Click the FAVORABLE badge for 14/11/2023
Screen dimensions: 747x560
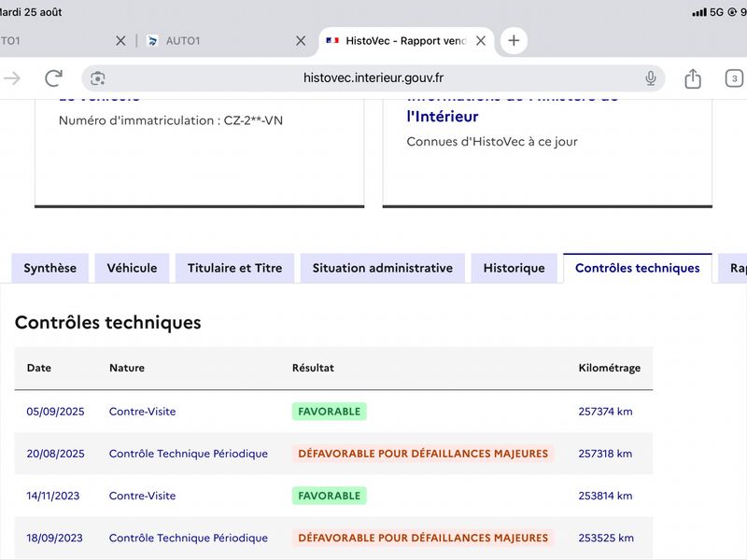pos(330,496)
